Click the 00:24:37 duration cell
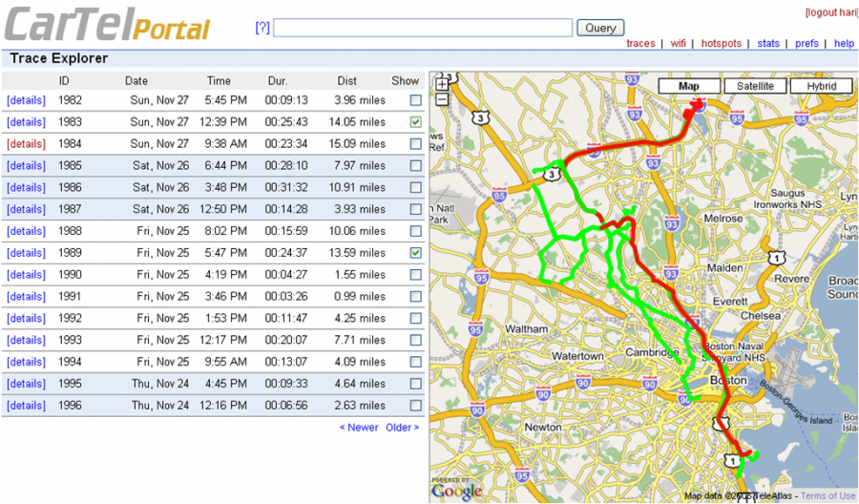This screenshot has width=859, height=504. [x=286, y=253]
